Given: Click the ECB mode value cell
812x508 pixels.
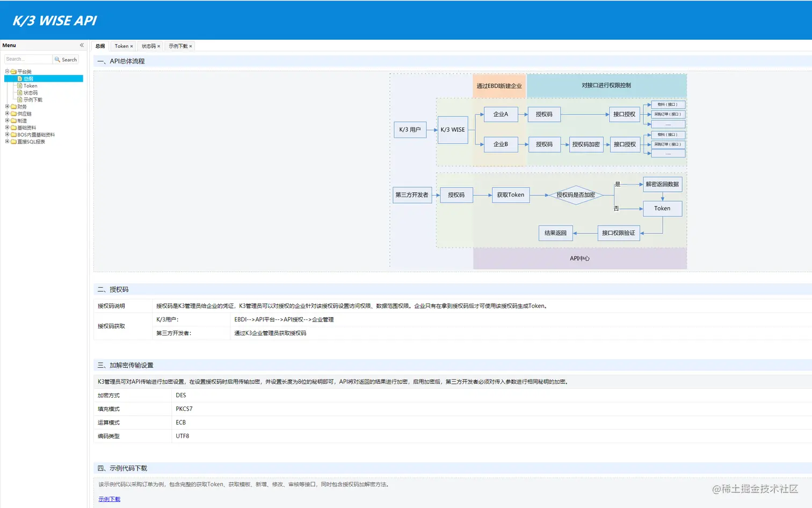Looking at the screenshot, I should pyautogui.click(x=491, y=423).
